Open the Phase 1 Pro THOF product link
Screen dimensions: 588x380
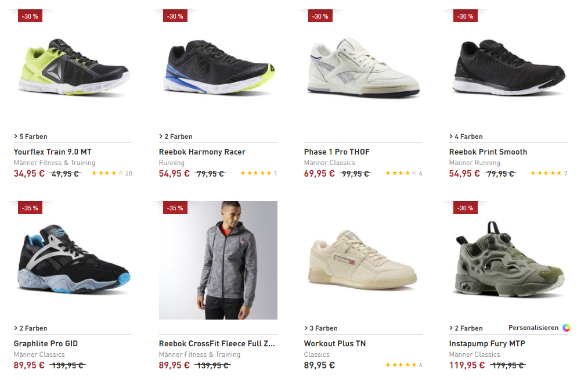[x=337, y=152]
